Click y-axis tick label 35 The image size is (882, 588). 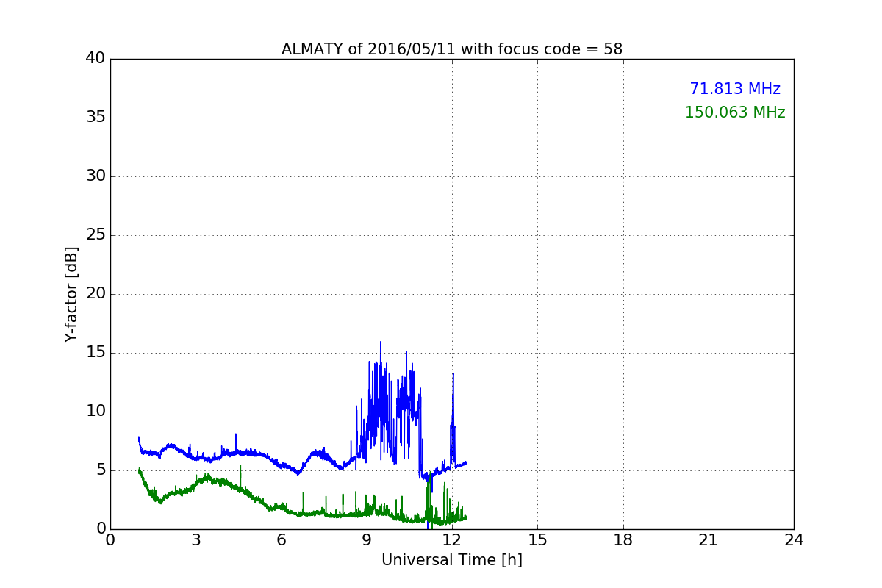click(x=95, y=118)
